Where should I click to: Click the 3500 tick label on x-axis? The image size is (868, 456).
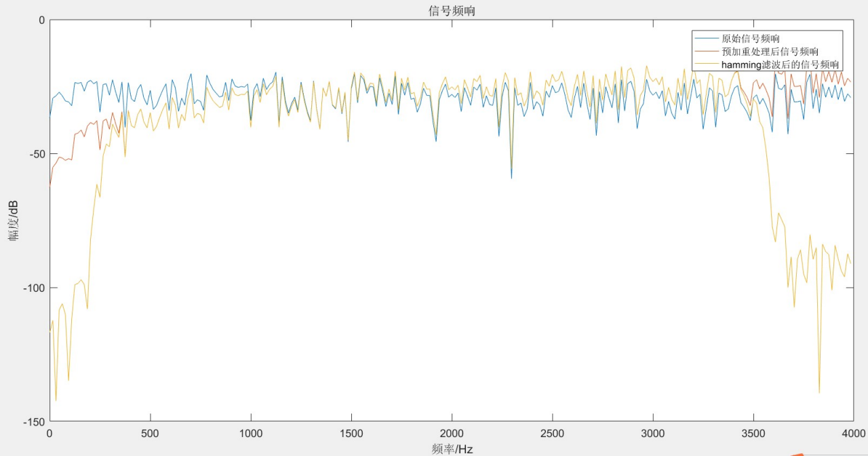753,434
